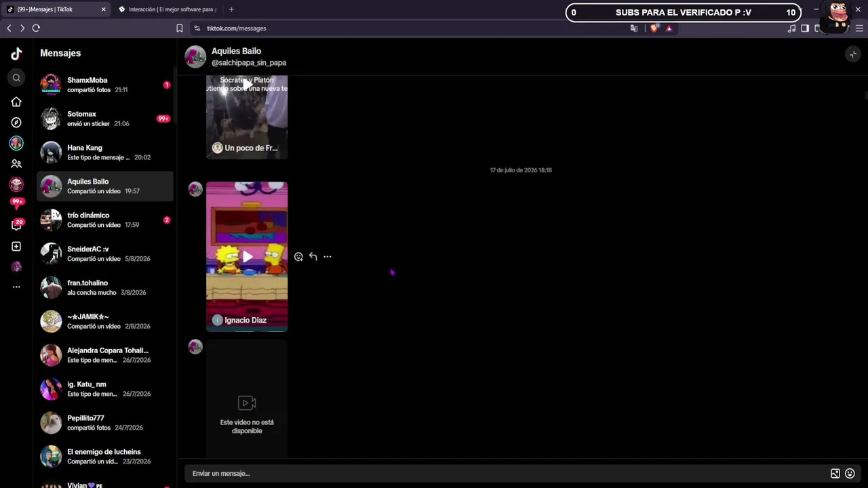Open site settings icon beside tiktok.com address
Screen dimensions: 868x488
pos(197,28)
